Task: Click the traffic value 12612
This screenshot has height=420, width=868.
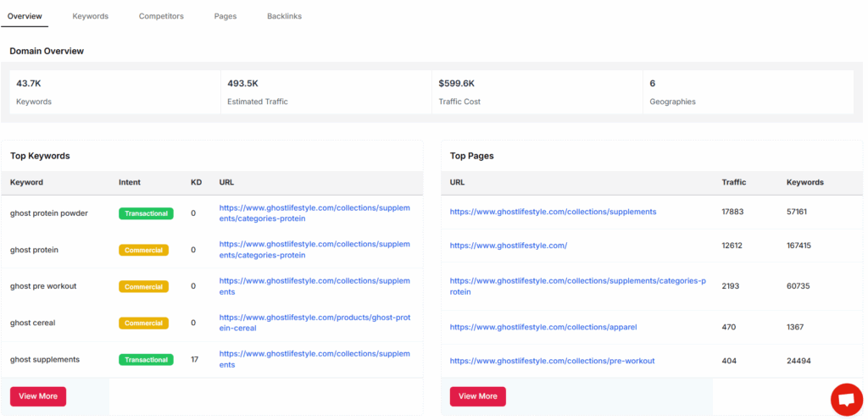Action: (732, 246)
